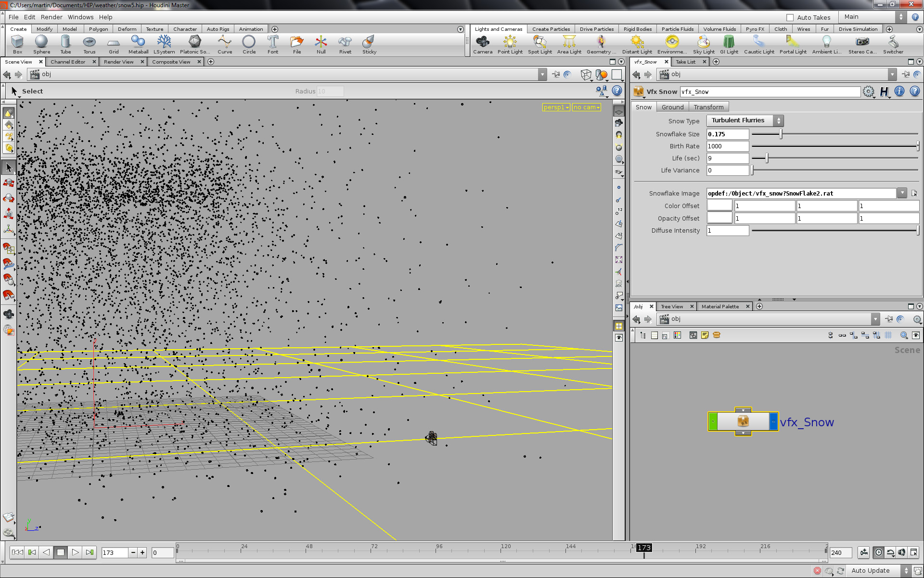The image size is (924, 578).
Task: Open the parameter gear menu for vfx_Snow
Action: pyautogui.click(x=868, y=92)
